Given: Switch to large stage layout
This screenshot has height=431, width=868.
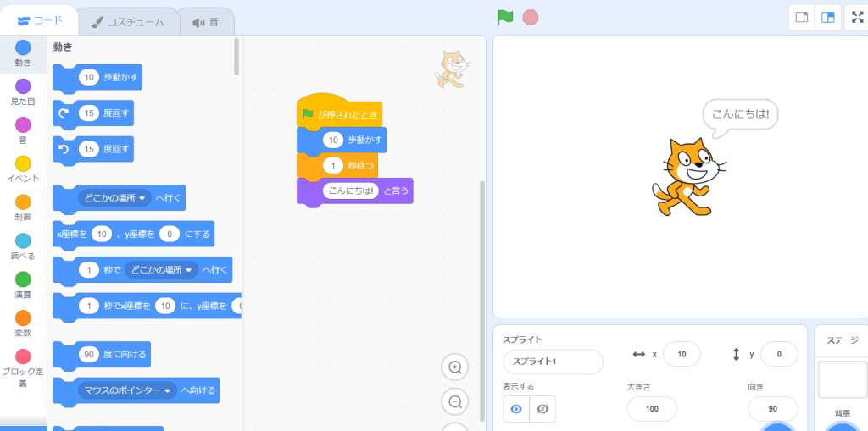Looking at the screenshot, I should (x=827, y=17).
